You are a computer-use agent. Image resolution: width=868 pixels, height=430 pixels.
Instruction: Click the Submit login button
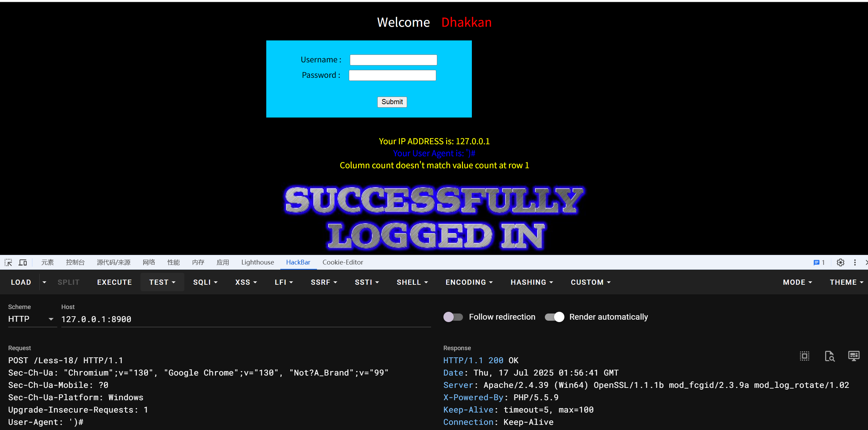(x=392, y=102)
